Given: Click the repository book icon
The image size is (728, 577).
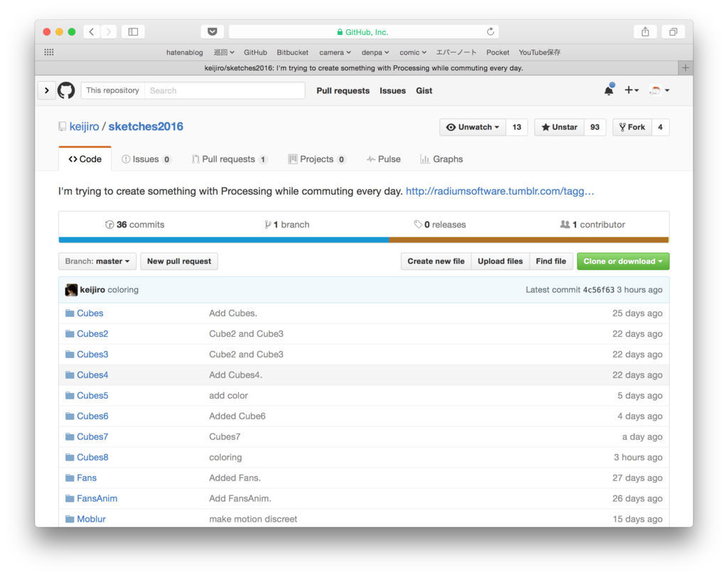Looking at the screenshot, I should point(63,126).
